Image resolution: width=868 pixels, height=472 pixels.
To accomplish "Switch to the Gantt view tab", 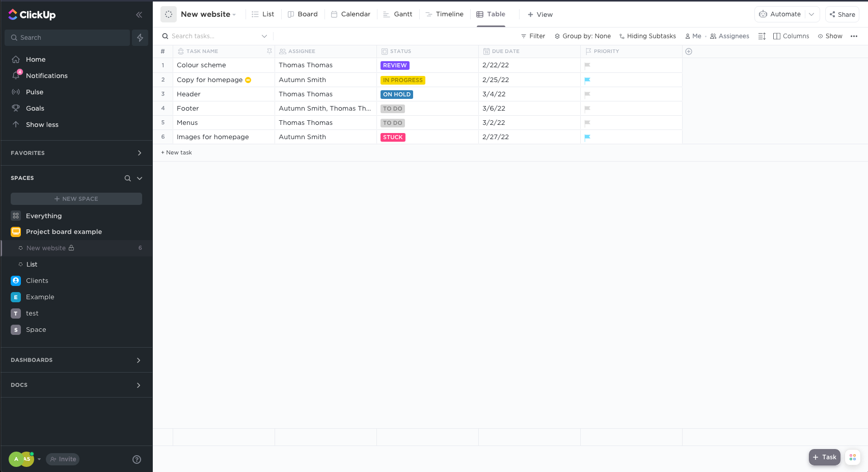I will click(398, 14).
